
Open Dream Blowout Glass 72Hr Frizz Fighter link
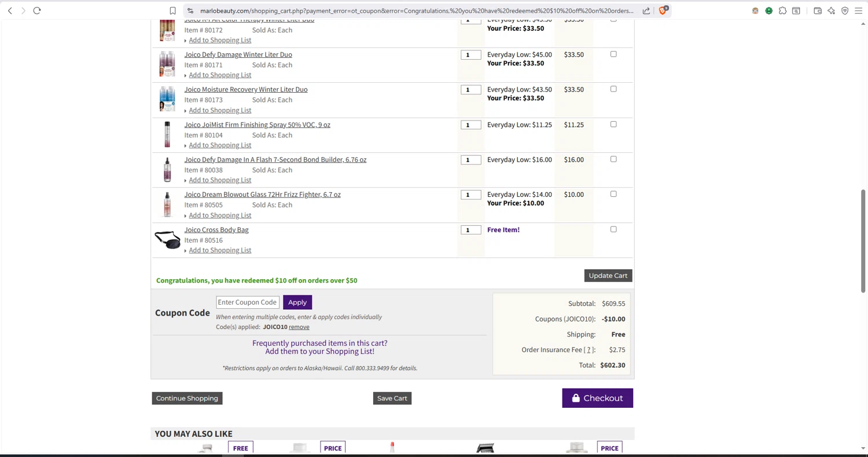(x=262, y=195)
